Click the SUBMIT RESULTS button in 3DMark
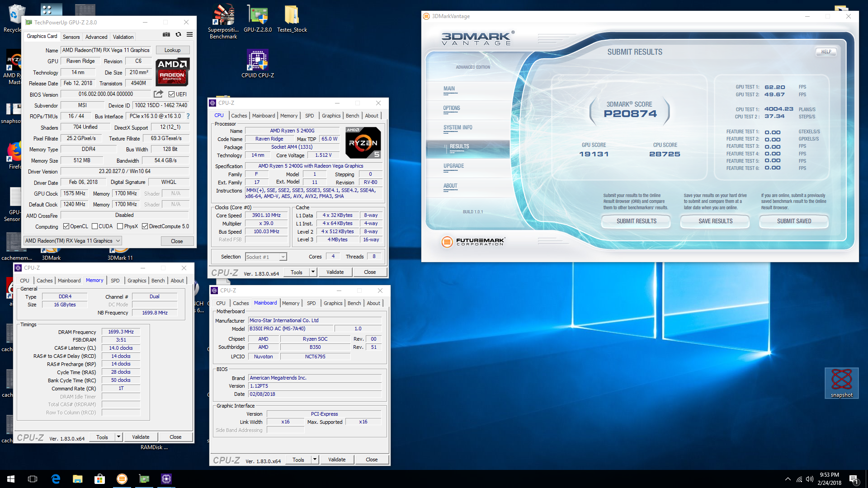Screen dimensions: 868x488 [636, 221]
